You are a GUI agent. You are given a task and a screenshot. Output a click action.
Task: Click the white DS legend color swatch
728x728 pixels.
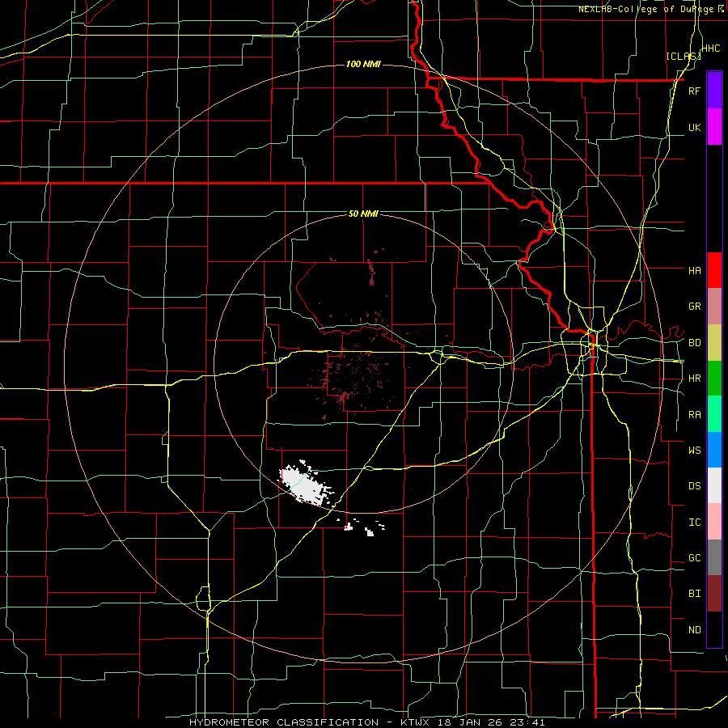[714, 485]
